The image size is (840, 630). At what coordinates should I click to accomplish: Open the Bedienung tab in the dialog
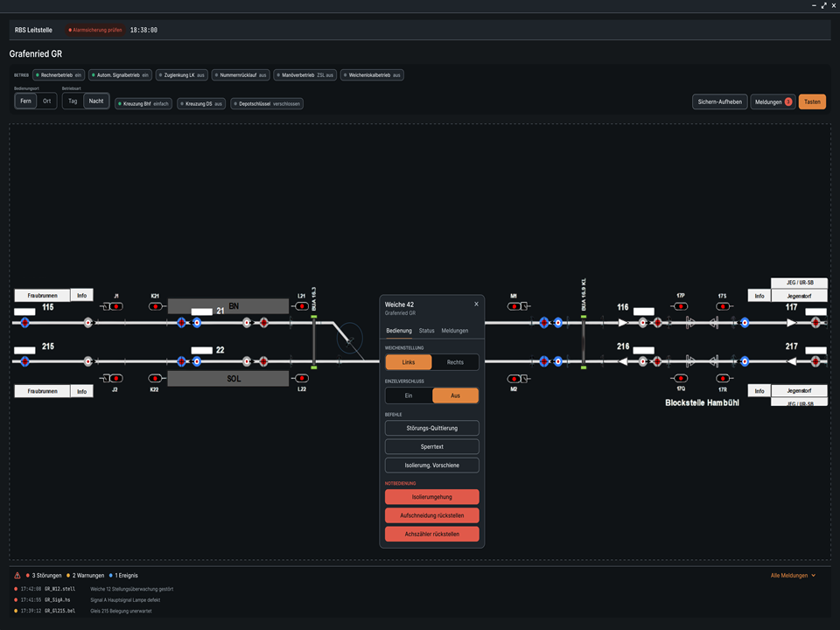399,331
